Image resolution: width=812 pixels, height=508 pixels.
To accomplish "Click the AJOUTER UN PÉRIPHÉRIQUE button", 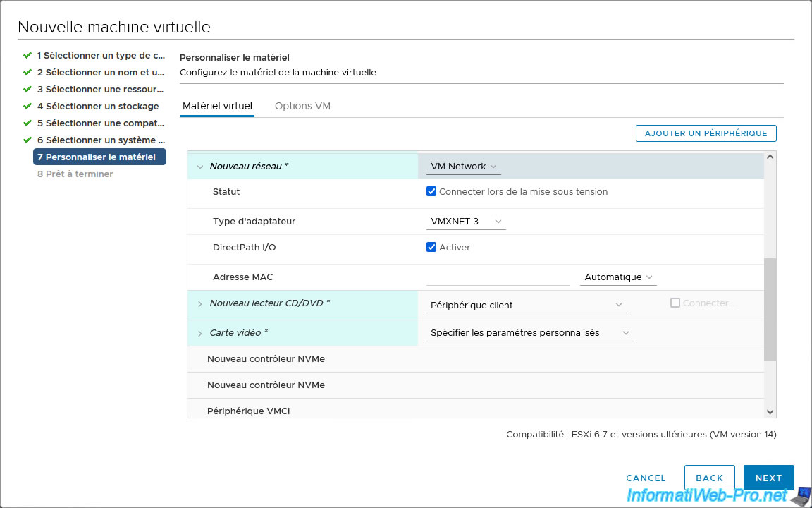I will pyautogui.click(x=706, y=133).
